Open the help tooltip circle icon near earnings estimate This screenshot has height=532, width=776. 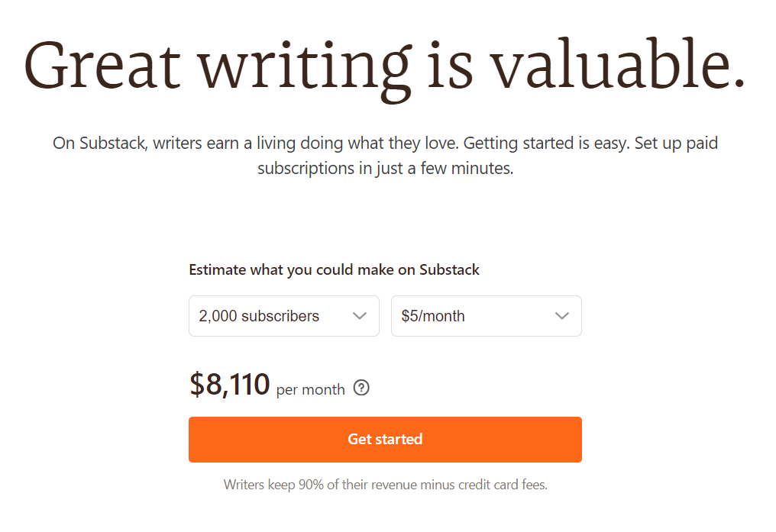[361, 388]
